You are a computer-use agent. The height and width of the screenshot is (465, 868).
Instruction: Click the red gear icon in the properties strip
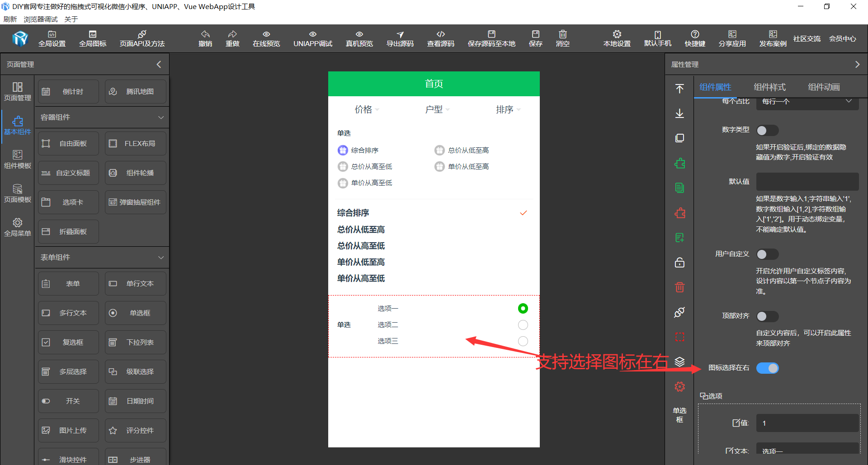point(679,387)
